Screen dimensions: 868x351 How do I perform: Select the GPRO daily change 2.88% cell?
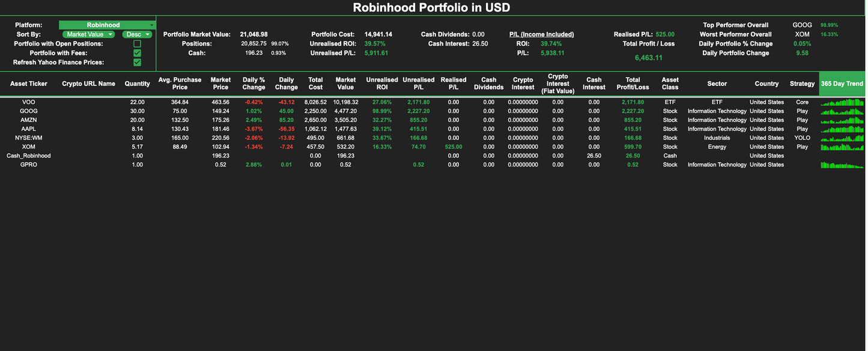coord(254,165)
